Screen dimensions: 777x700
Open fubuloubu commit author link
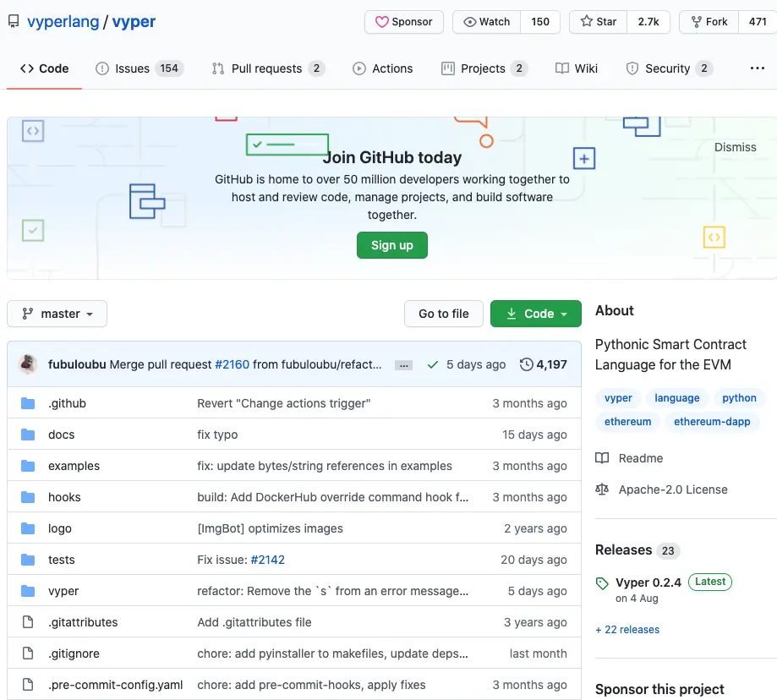pos(77,364)
